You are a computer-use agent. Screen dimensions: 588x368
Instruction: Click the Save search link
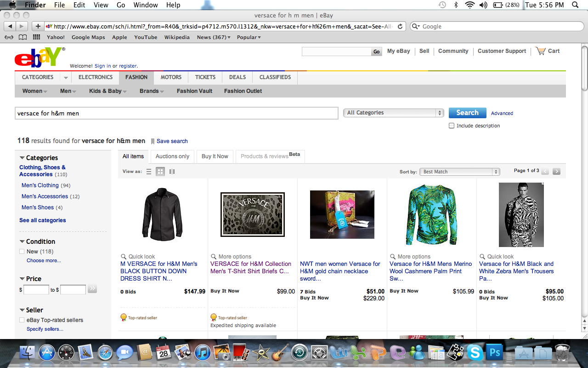tap(172, 141)
